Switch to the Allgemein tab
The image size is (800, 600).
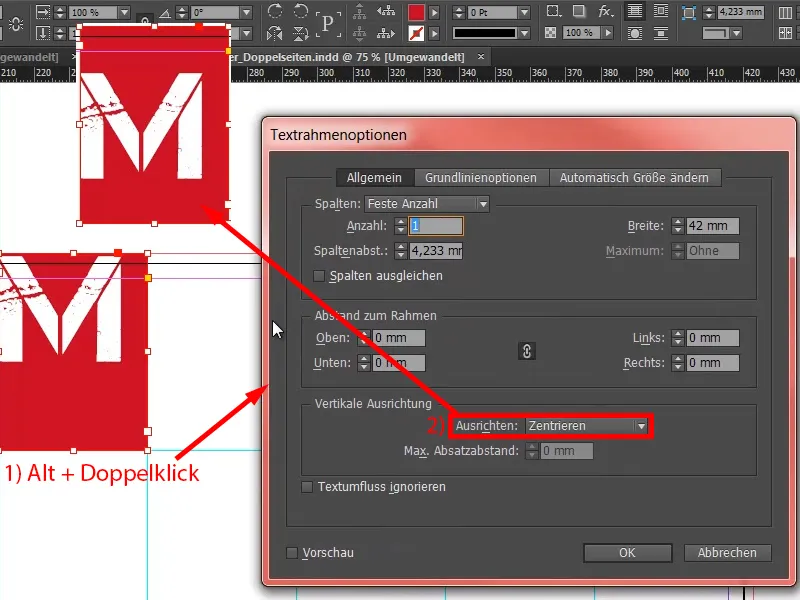click(x=374, y=178)
